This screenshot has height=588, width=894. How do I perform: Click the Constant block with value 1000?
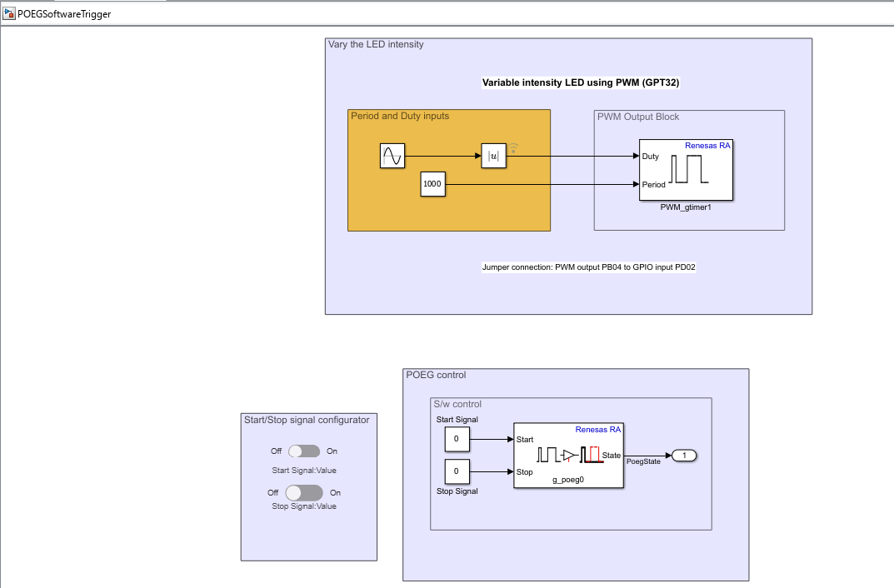(x=432, y=184)
